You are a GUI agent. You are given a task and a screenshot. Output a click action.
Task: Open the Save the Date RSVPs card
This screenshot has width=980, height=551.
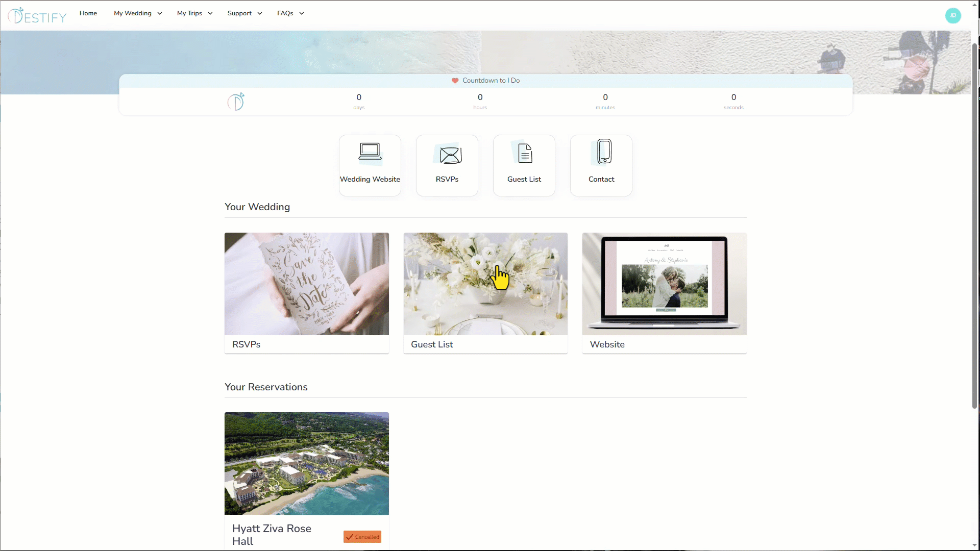coord(306,284)
